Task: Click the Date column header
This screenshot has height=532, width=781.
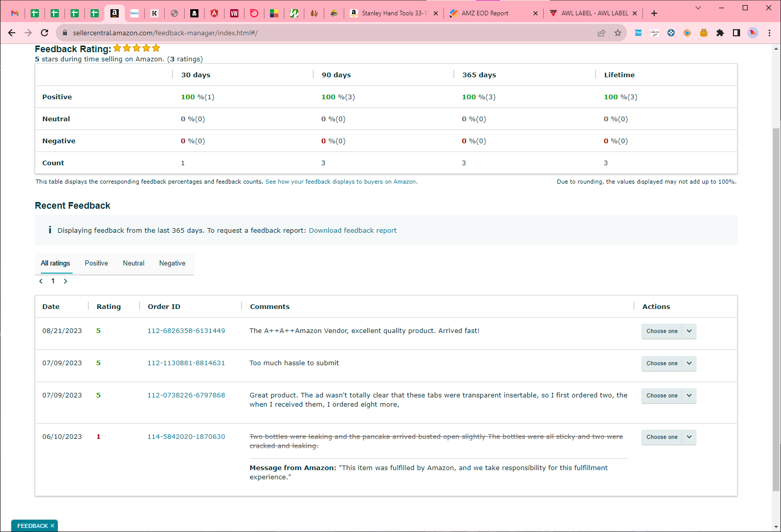Action: coord(51,307)
